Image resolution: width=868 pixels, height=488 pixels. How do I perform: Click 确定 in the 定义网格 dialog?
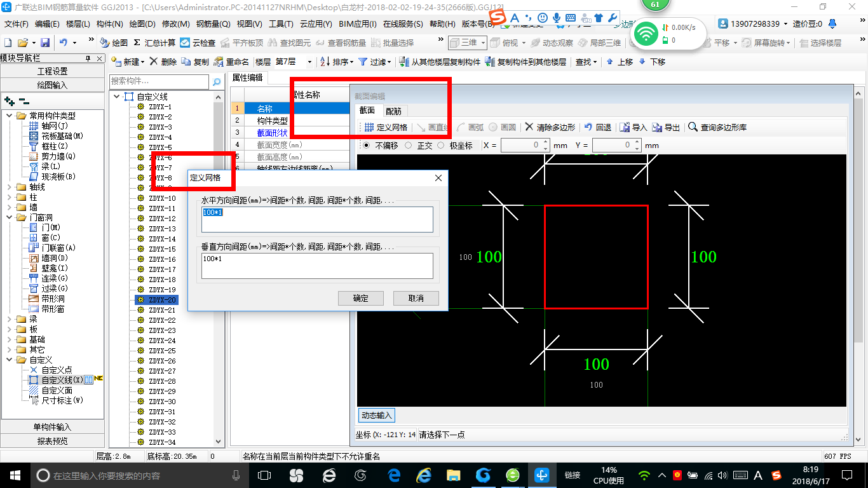361,298
